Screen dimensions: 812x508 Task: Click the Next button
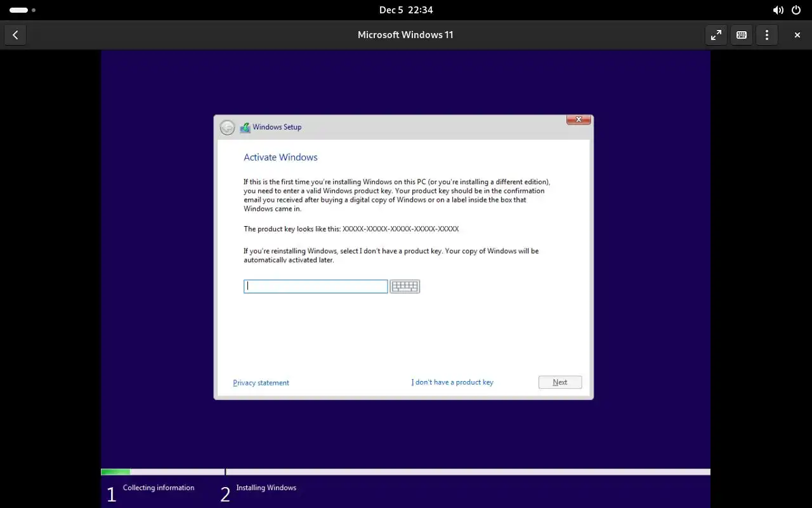click(x=560, y=382)
